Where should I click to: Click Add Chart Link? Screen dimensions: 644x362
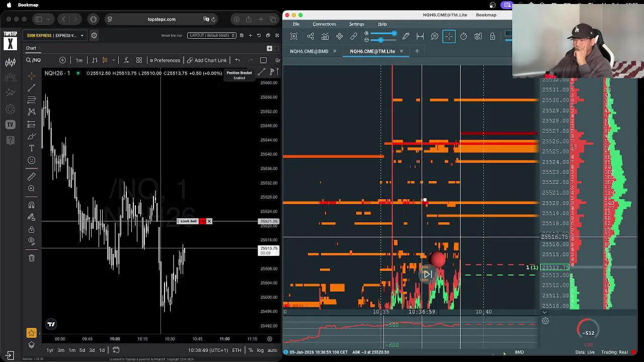click(207, 60)
